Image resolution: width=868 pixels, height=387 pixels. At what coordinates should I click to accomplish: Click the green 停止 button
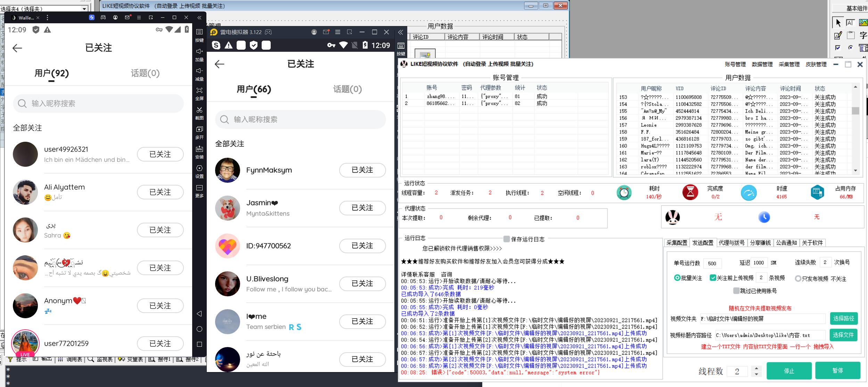[x=789, y=371]
